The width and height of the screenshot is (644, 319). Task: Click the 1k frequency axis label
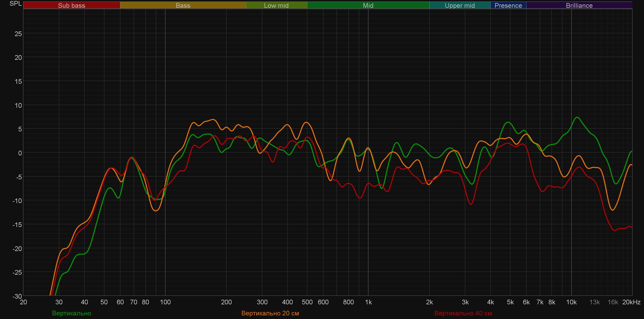click(368, 302)
